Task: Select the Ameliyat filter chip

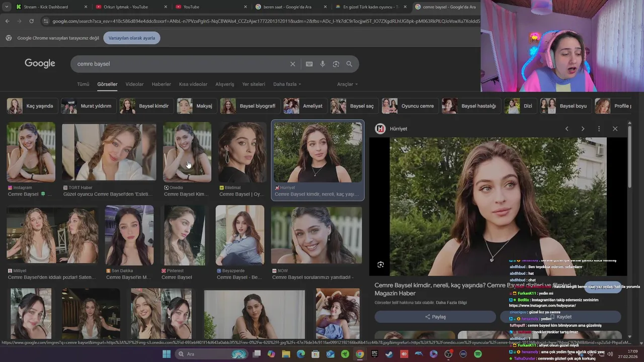Action: click(x=305, y=106)
